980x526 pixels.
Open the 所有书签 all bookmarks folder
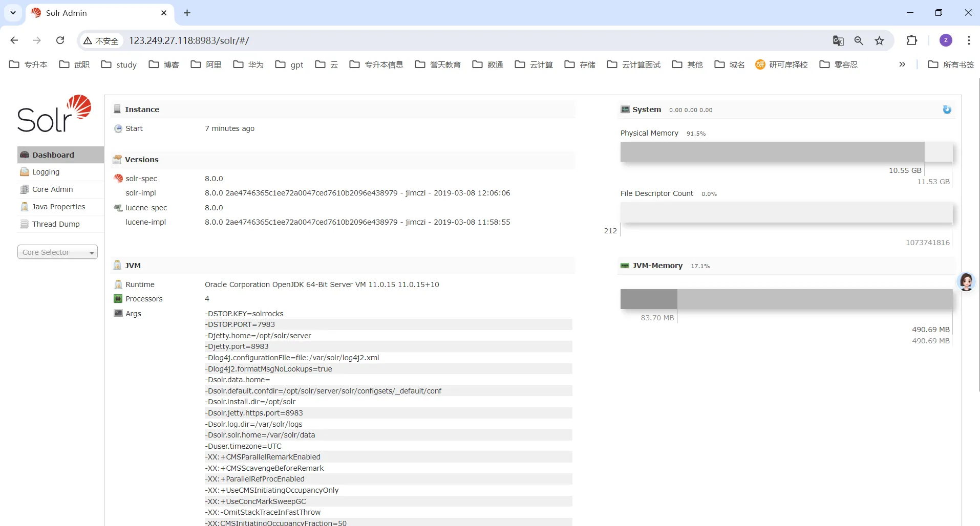click(x=951, y=64)
